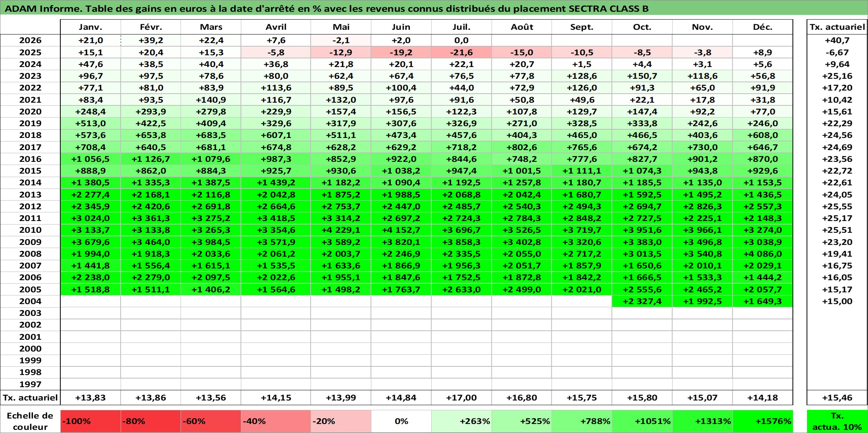
Task: Select the +150,7 cell in the 2023 row
Action: coord(642,76)
